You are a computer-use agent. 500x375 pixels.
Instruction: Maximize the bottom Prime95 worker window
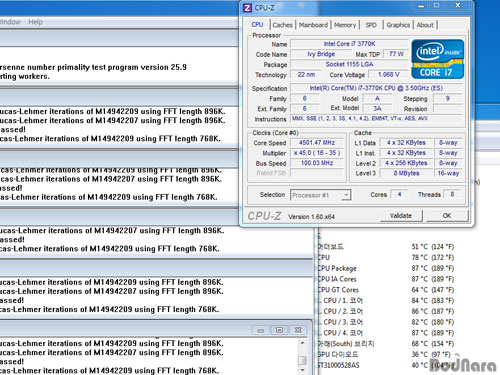(279, 330)
